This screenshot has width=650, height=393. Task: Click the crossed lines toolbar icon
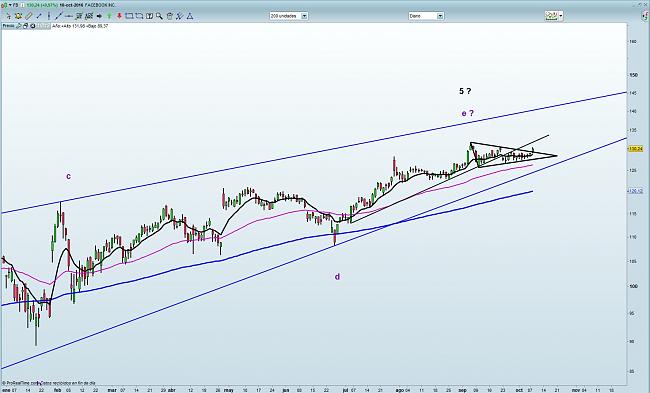pos(179,16)
